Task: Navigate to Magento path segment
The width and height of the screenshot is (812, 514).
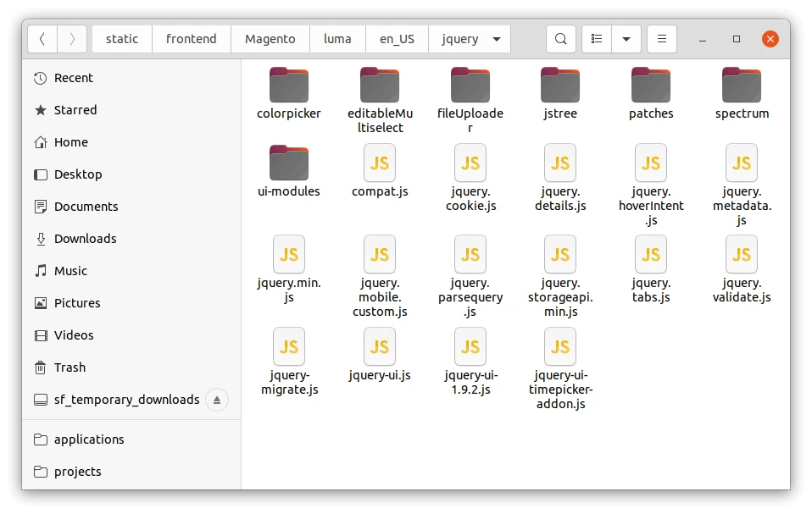Action: tap(270, 39)
